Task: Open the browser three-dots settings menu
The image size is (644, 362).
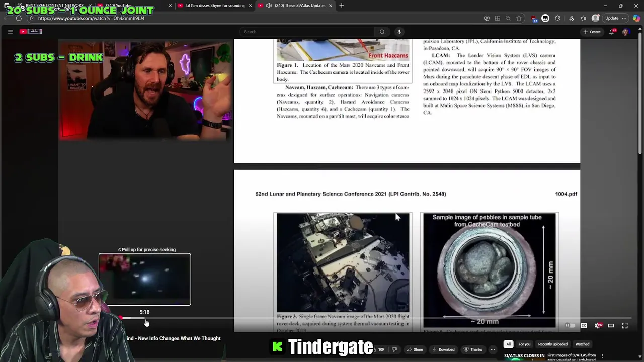Action: coord(624,18)
